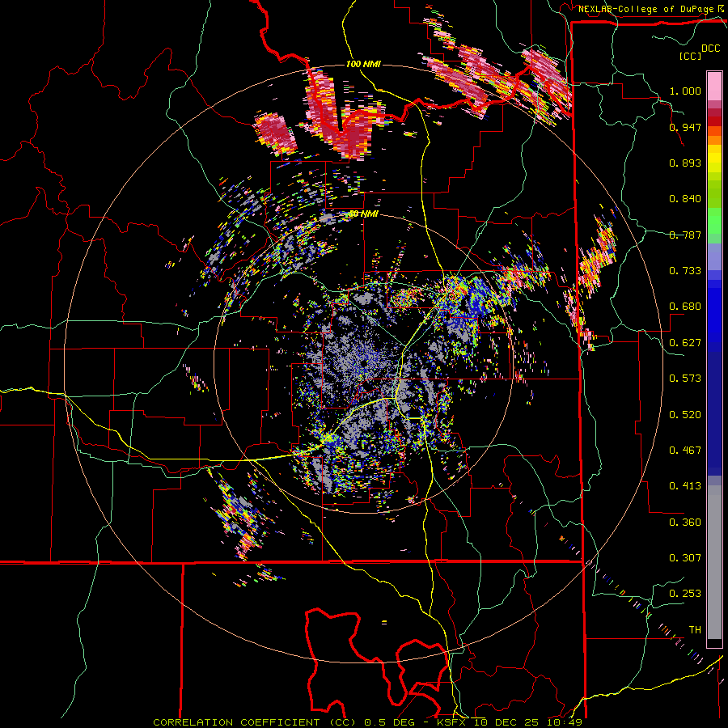Select the 0.520 scale value
Viewport: 728px width, 728px height.
click(x=685, y=415)
